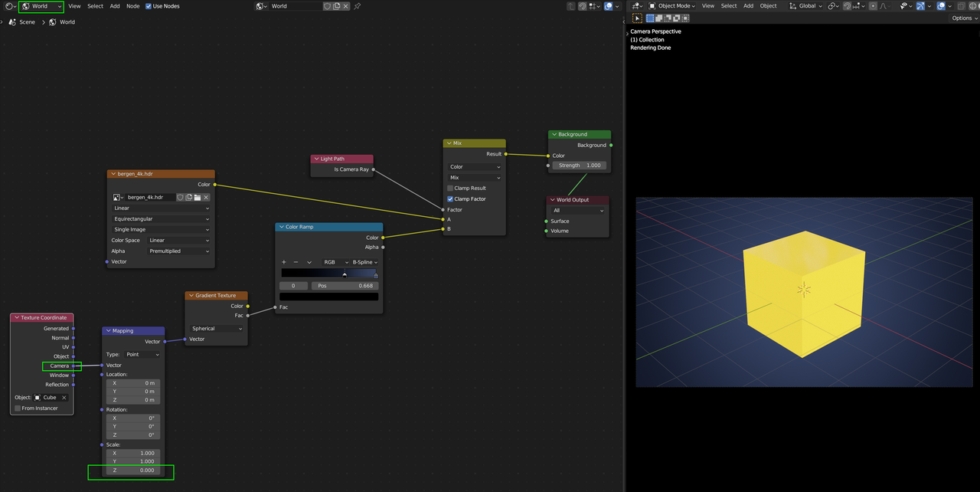Click the Color Ramp black color swatch
Screen dimensions: 980x492
click(x=328, y=297)
